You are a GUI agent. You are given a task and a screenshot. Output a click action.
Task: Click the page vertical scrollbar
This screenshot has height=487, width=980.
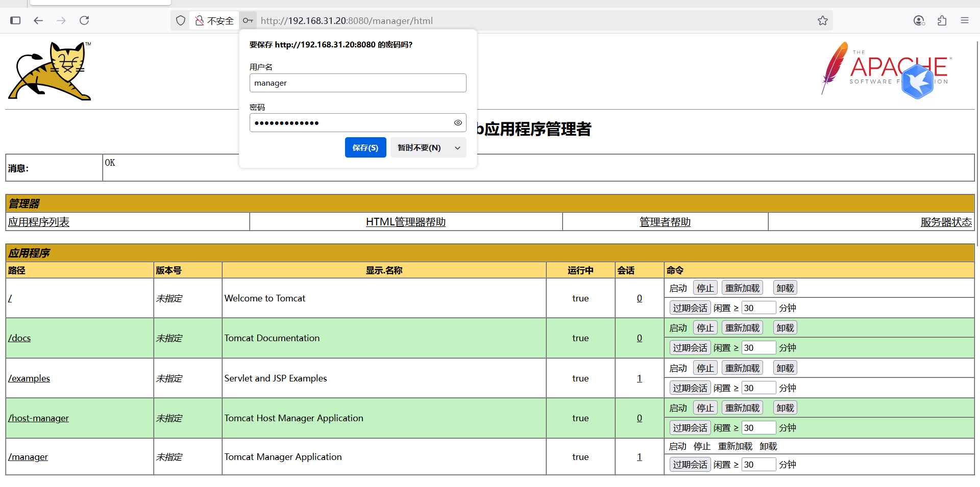pyautogui.click(x=977, y=143)
